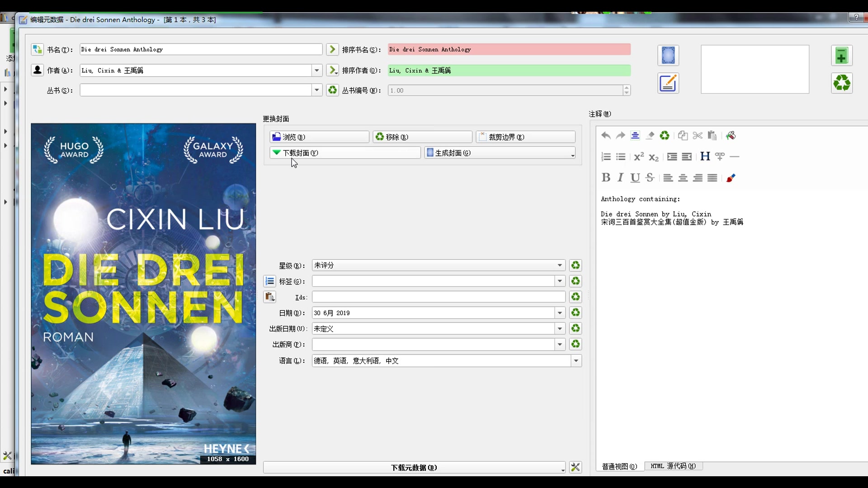Click the 裁剪边界 trim borders button
Screen dimensions: 868x488
pos(525,137)
